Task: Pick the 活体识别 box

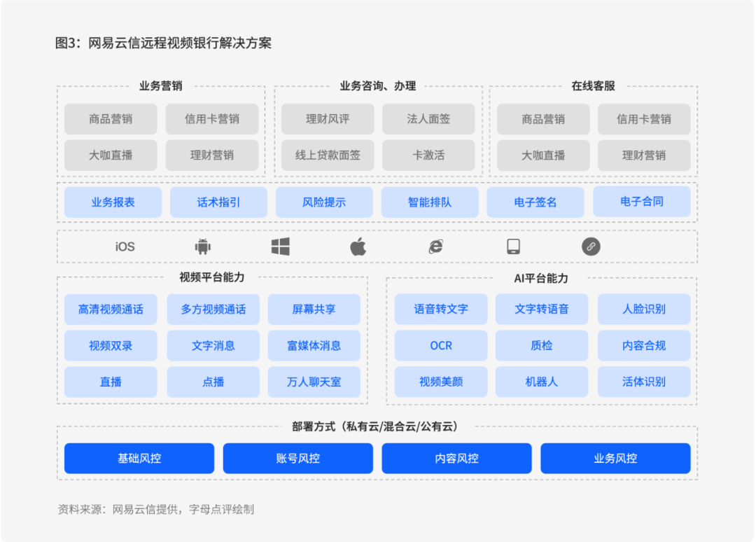Action: pos(644,382)
